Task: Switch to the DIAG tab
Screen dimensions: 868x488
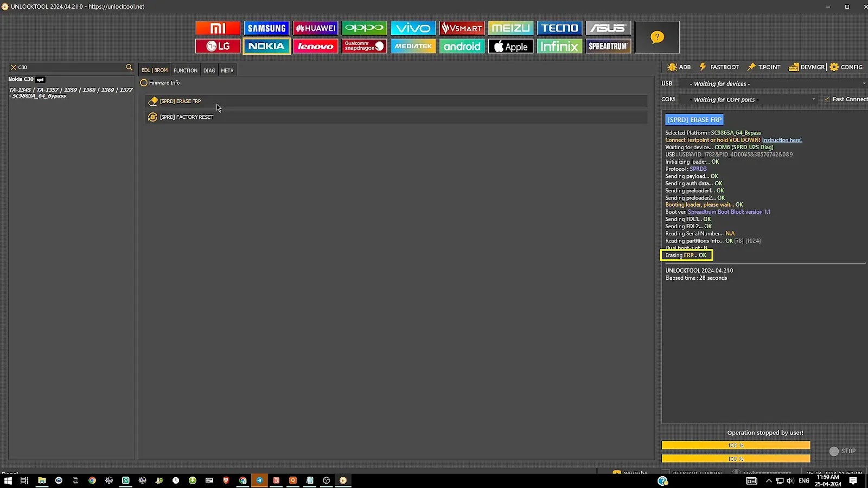Action: tap(209, 70)
